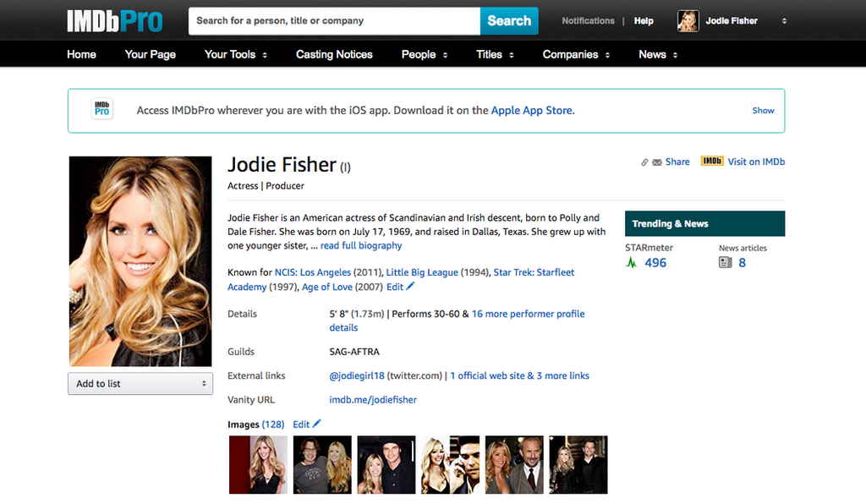Image resolution: width=866 pixels, height=504 pixels.
Task: Open the sixth thumbnail with couple in black
Action: pos(578,465)
